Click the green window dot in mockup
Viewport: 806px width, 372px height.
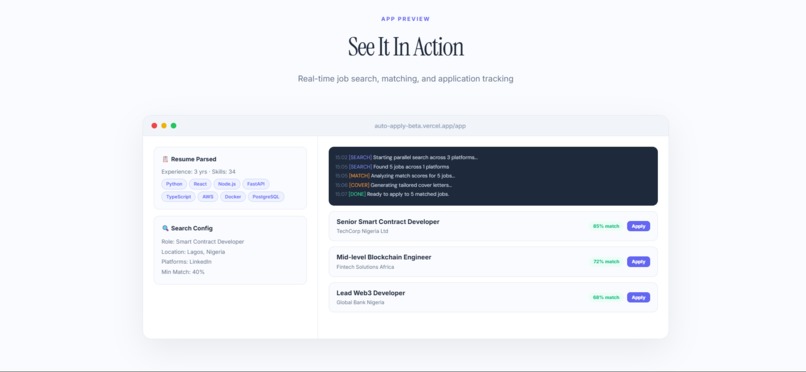click(174, 125)
